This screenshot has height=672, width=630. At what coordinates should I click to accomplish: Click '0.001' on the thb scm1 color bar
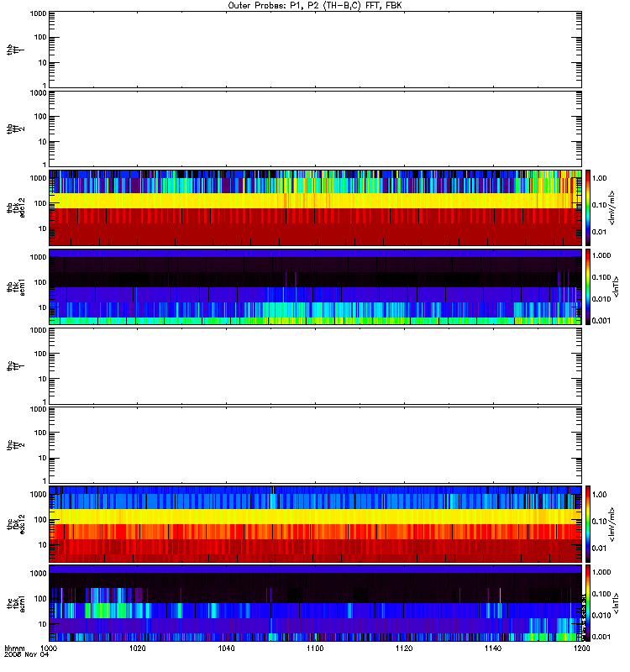pos(601,321)
